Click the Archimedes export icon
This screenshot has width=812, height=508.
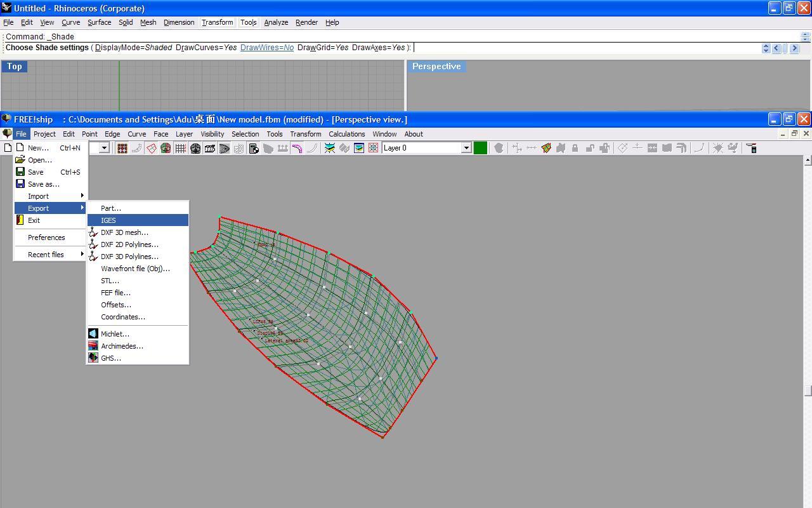coord(93,346)
